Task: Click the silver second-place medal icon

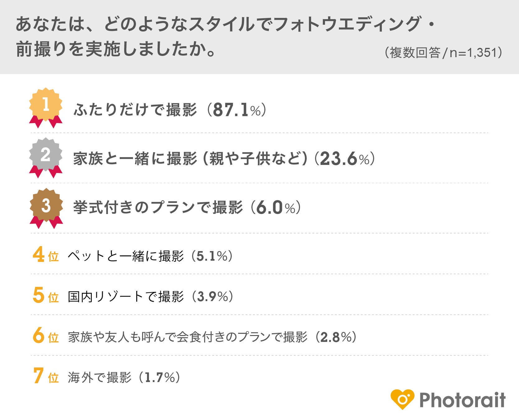Action: pyautogui.click(x=46, y=156)
